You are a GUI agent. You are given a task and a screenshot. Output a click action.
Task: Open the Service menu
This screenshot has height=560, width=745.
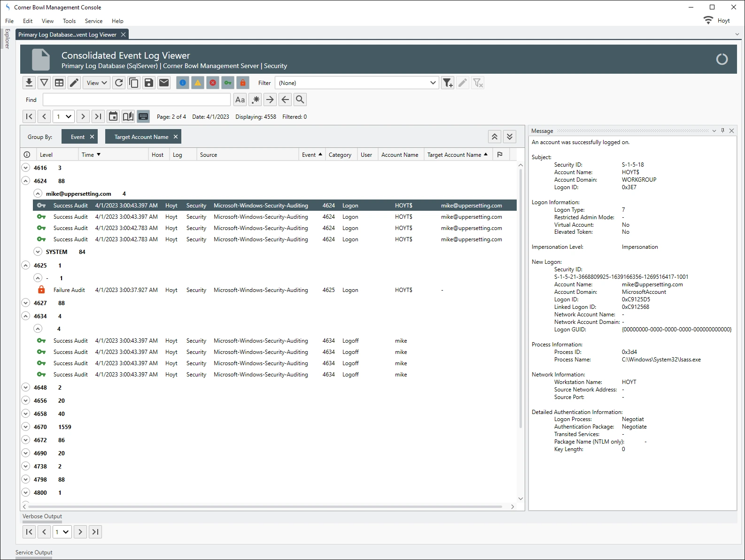point(93,21)
